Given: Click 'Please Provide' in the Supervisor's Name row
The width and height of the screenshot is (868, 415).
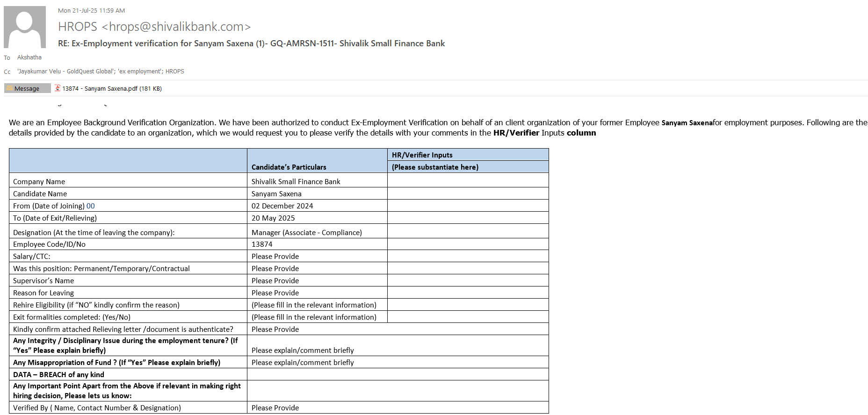Looking at the screenshot, I should [275, 280].
